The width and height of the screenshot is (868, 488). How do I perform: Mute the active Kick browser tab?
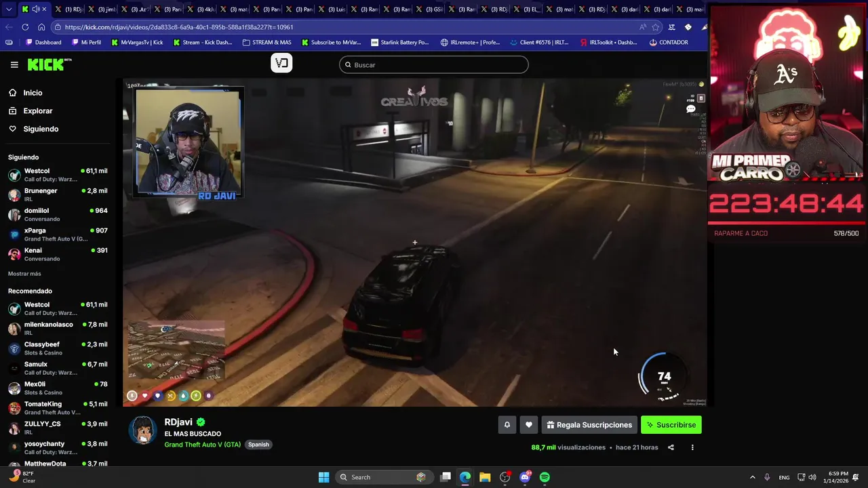pos(35,9)
